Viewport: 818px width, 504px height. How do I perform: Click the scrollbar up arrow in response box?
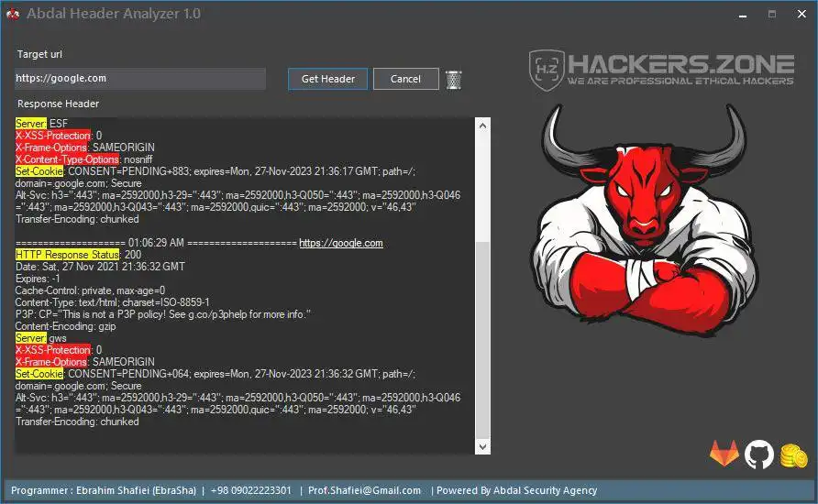(482, 126)
